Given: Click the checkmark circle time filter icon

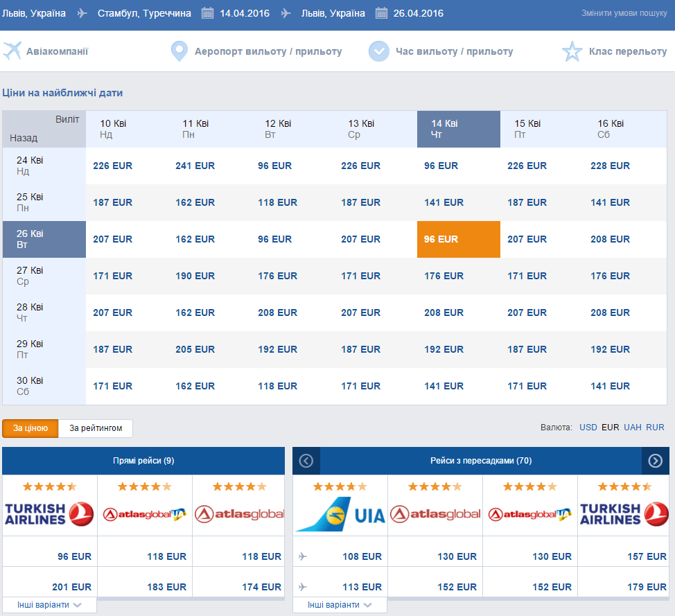Looking at the screenshot, I should [379, 51].
